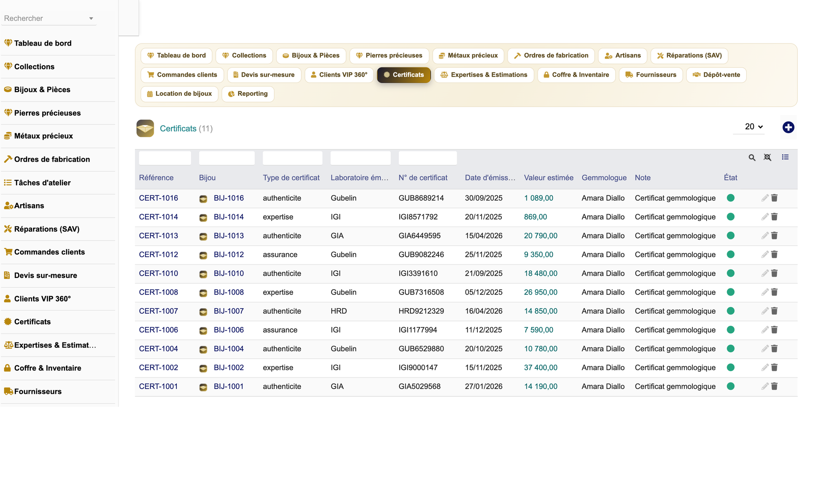Sort by the Date d'émission column header
Viewport: 815px width, 504px height.
(x=490, y=178)
